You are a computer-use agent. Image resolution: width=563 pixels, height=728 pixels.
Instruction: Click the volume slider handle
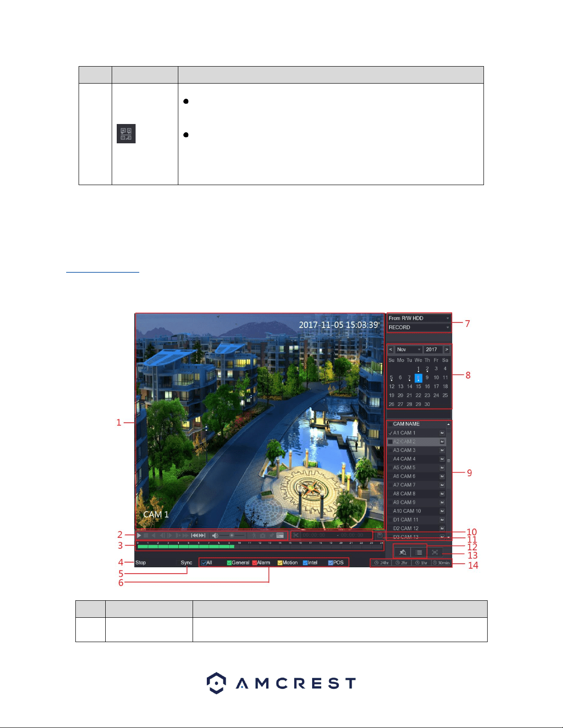(x=232, y=536)
